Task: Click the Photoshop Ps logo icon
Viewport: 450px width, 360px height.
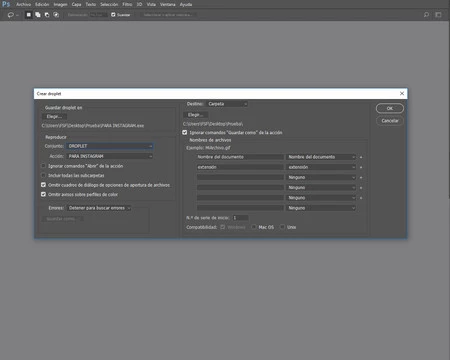Action: 6,4
